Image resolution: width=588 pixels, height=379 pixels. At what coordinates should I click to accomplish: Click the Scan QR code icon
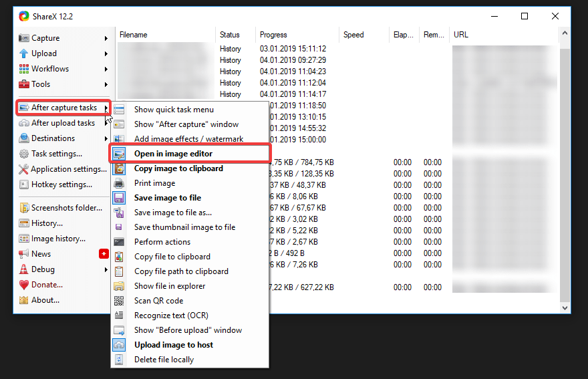(x=119, y=301)
